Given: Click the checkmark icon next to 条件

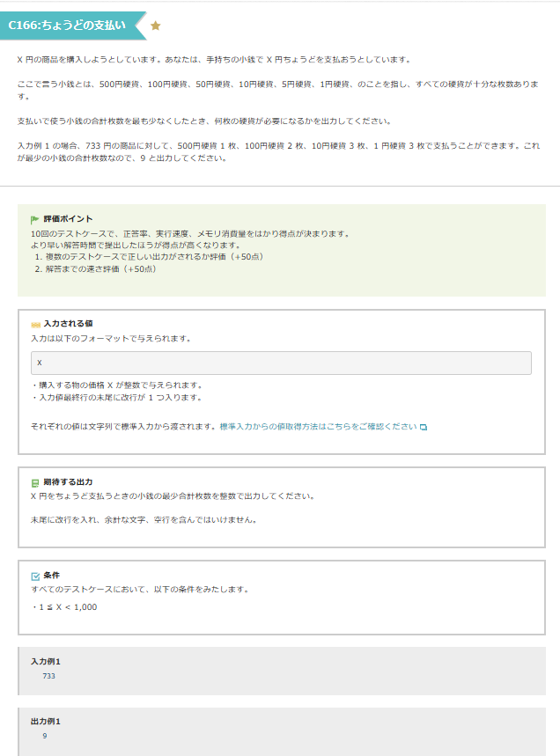Looking at the screenshot, I should [36, 576].
